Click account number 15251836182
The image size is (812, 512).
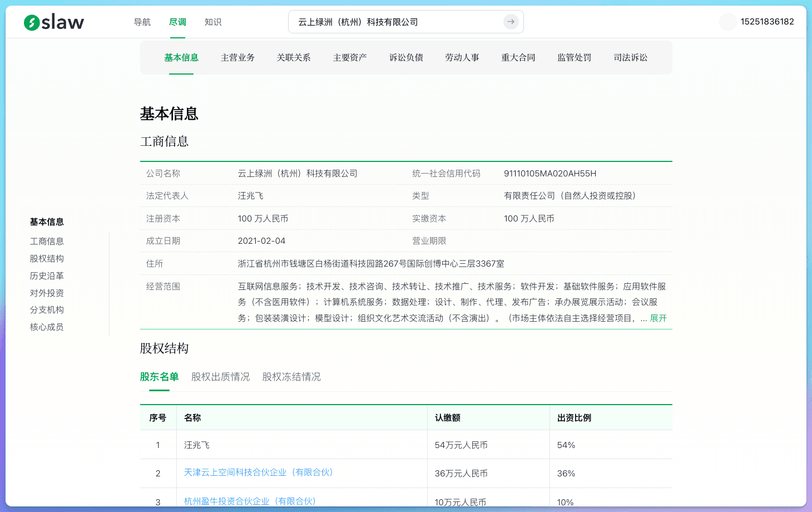point(767,22)
